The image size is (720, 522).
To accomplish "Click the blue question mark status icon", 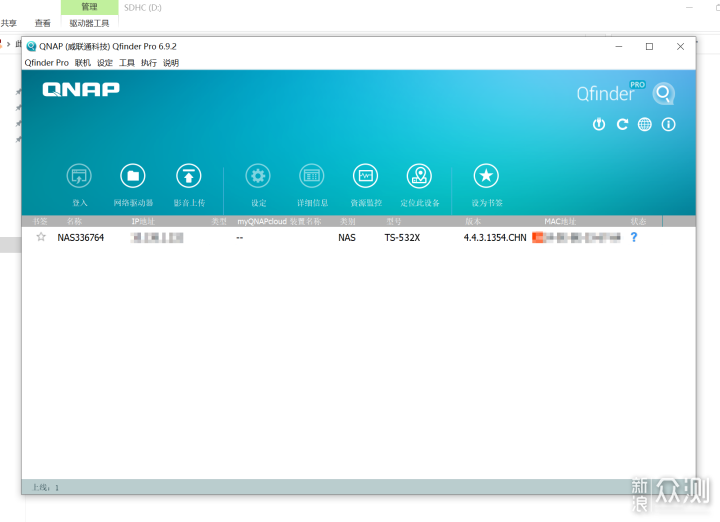I will (634, 237).
